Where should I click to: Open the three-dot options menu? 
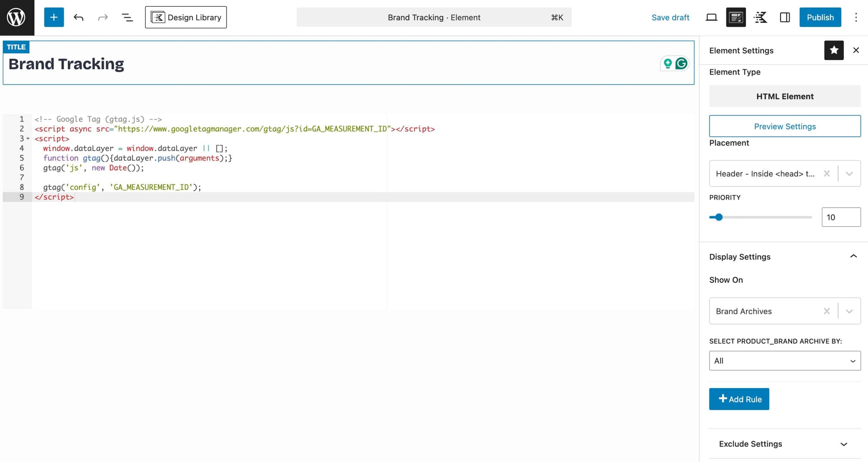coord(857,17)
